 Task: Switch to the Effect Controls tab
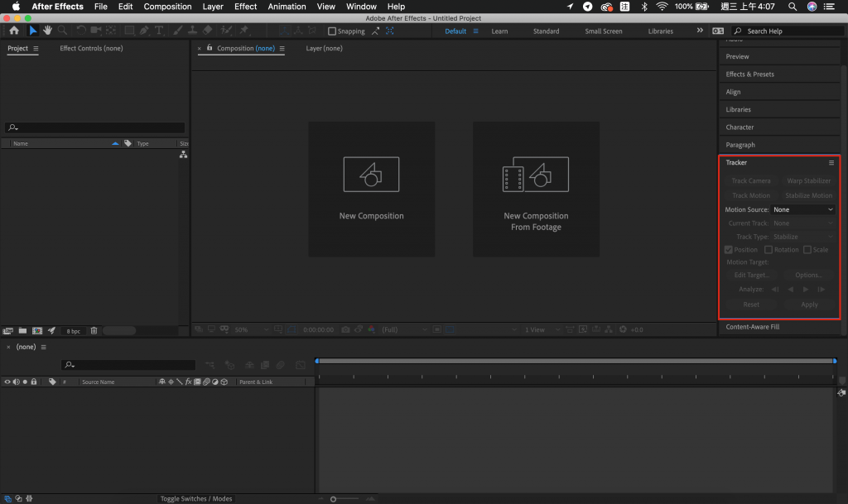click(x=91, y=49)
